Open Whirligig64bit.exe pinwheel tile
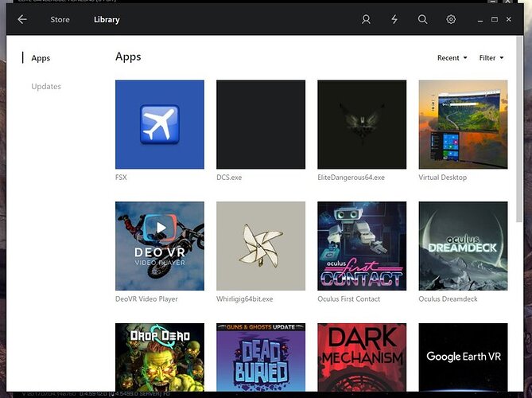532x398 pixels. coord(261,245)
